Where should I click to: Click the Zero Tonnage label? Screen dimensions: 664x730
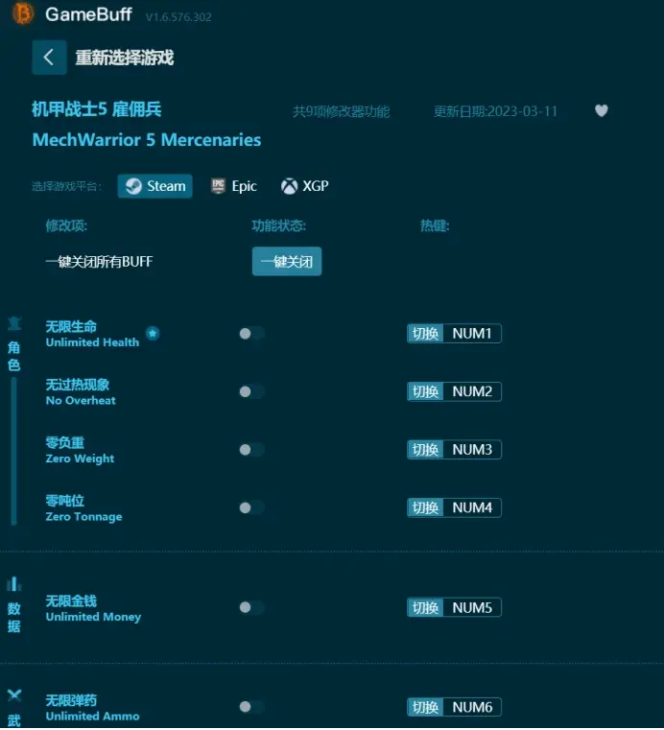point(84,517)
